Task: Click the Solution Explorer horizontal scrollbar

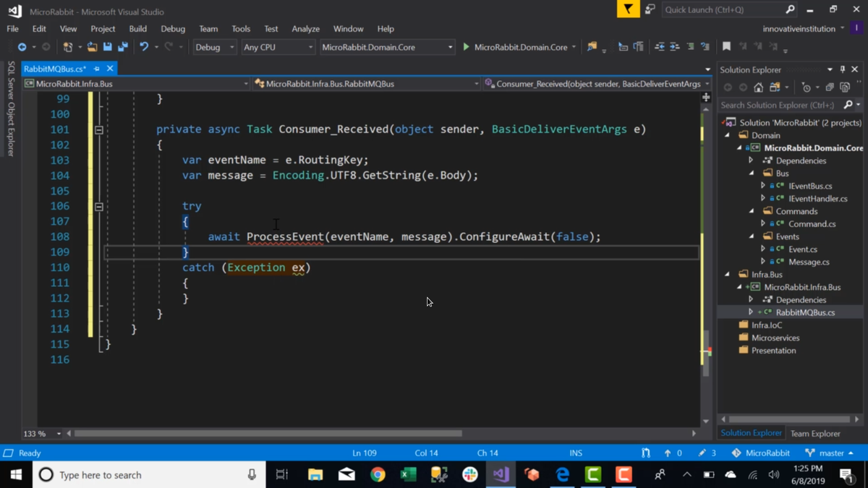Action: point(789,419)
